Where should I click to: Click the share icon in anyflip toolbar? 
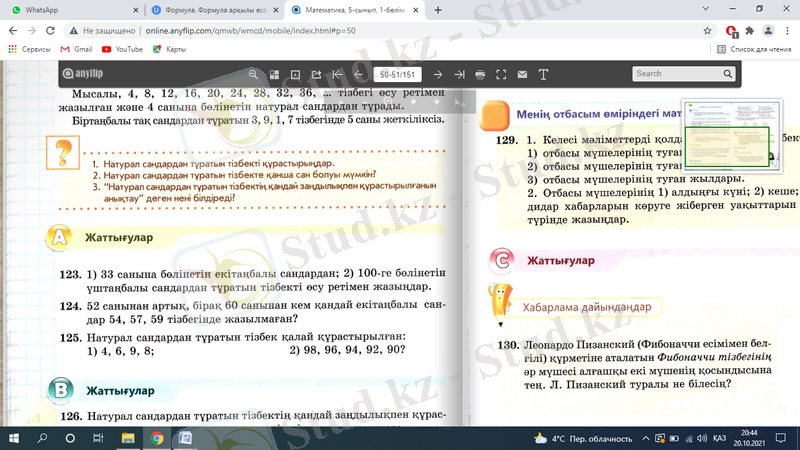(317, 74)
